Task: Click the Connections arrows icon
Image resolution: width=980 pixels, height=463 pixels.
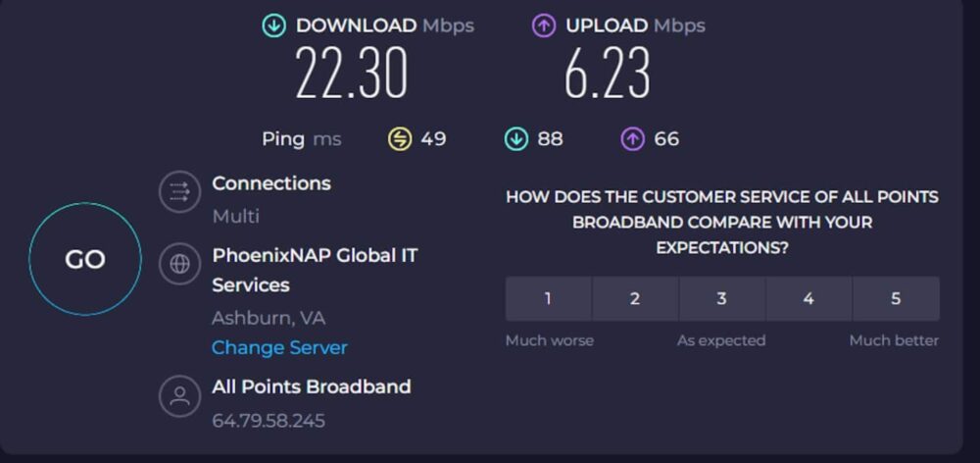Action: pyautogui.click(x=180, y=192)
